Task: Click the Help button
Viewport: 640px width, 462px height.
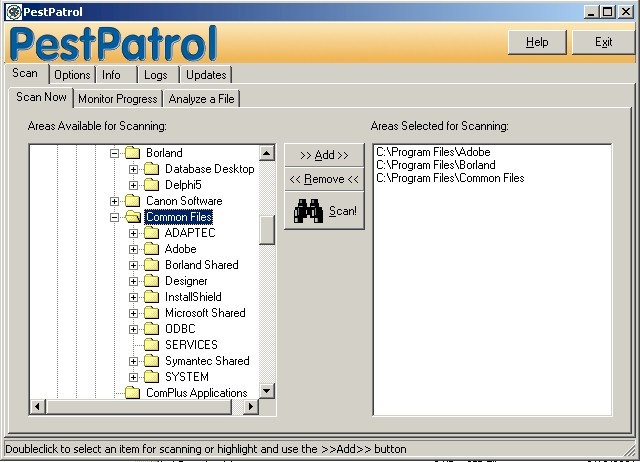Action: 537,42
